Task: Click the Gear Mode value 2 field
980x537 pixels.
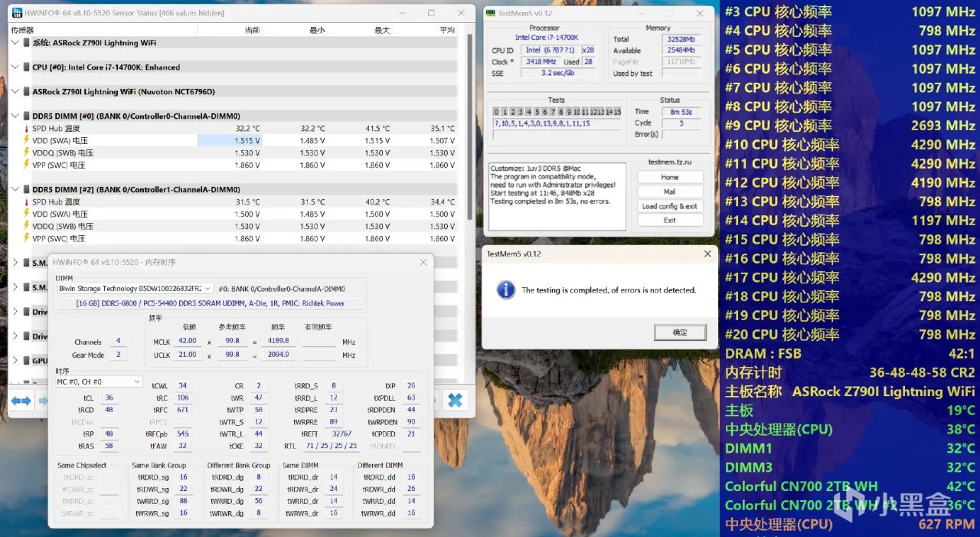Action: (x=119, y=355)
